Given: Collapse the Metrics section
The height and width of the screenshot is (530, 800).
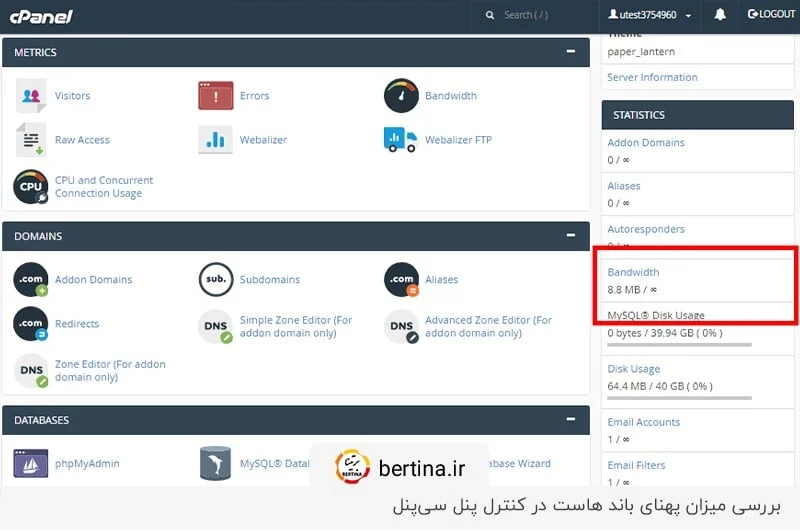Looking at the screenshot, I should 571,51.
